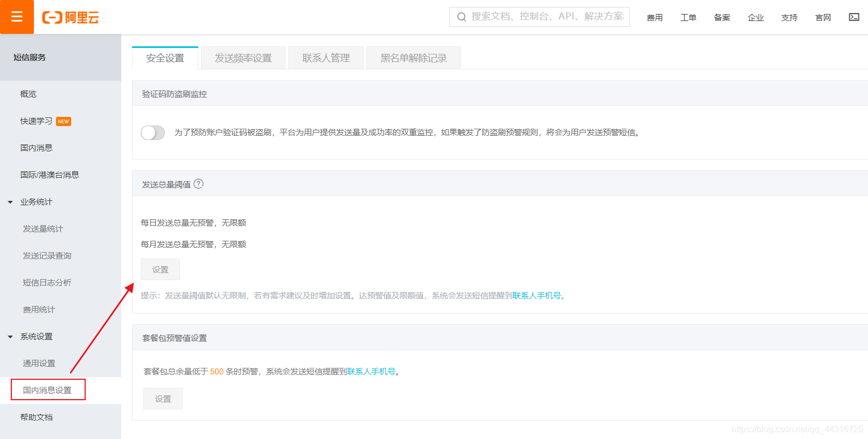
Task: Click the 每月发送总量无预警,无限额 text
Action: tap(193, 245)
